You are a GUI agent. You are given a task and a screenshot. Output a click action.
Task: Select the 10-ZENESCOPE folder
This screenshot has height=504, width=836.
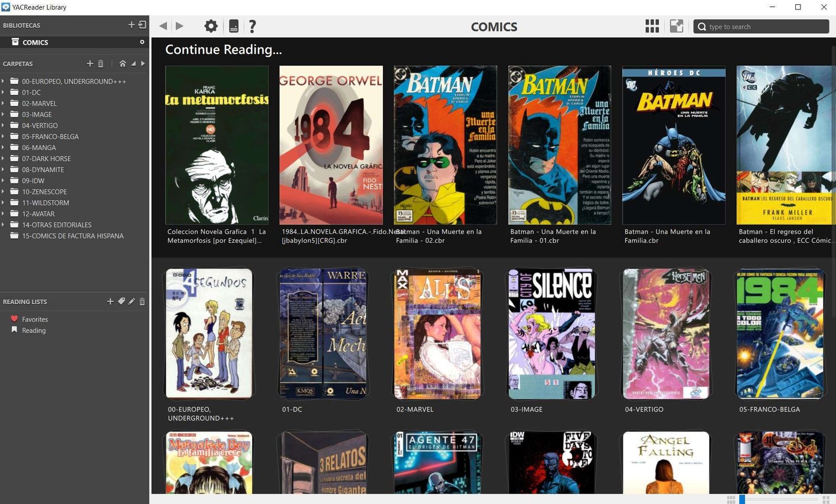(x=44, y=191)
